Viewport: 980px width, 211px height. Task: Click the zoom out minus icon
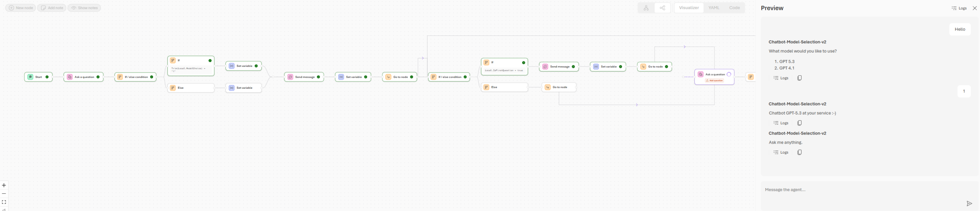point(4,194)
